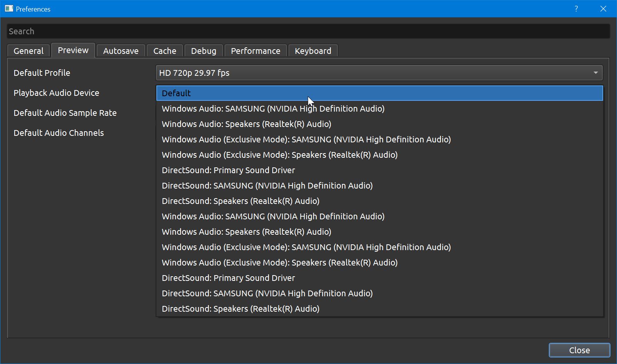This screenshot has width=617, height=364.
Task: Select Windows Audio: Speakers (Realtek(R) Audio)
Action: pos(246,124)
